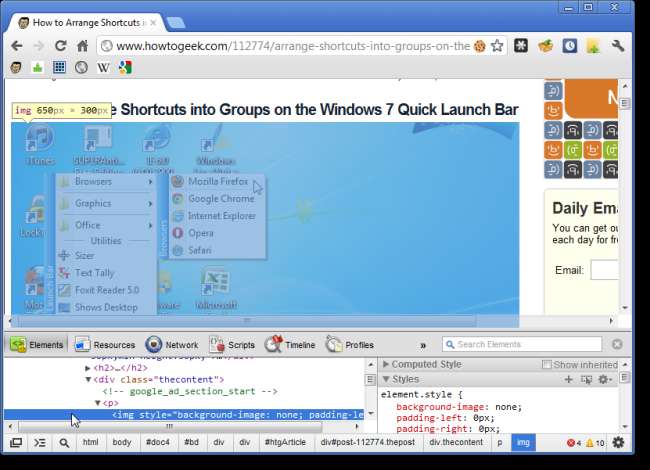Click the magnifier inspect element icon
Image resolution: width=650 pixels, height=470 pixels.
64,442
